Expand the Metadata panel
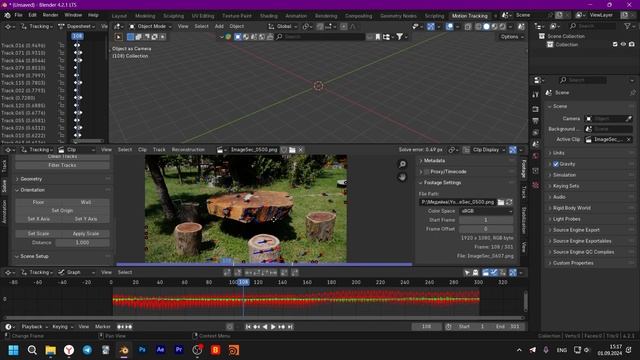Viewport: 640px width, 360px height. (x=434, y=161)
